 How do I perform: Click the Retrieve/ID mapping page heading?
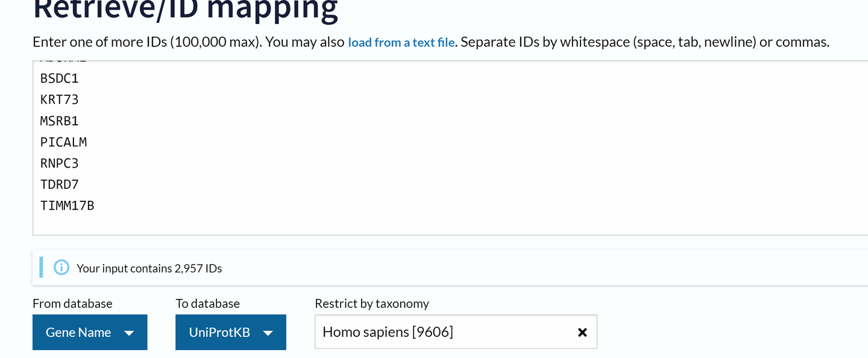[185, 10]
